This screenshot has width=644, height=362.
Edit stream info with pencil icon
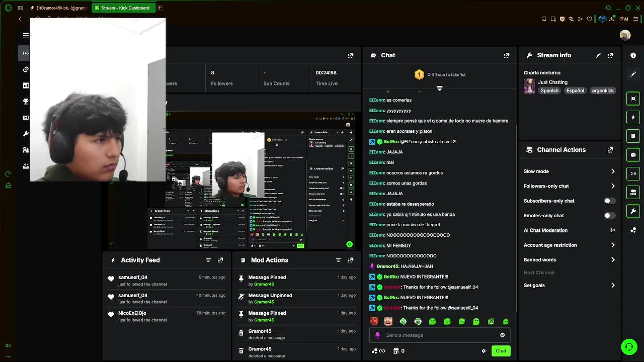[598, 55]
